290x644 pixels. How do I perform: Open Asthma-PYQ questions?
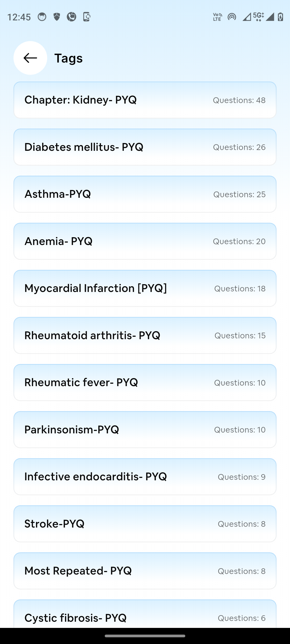point(145,194)
